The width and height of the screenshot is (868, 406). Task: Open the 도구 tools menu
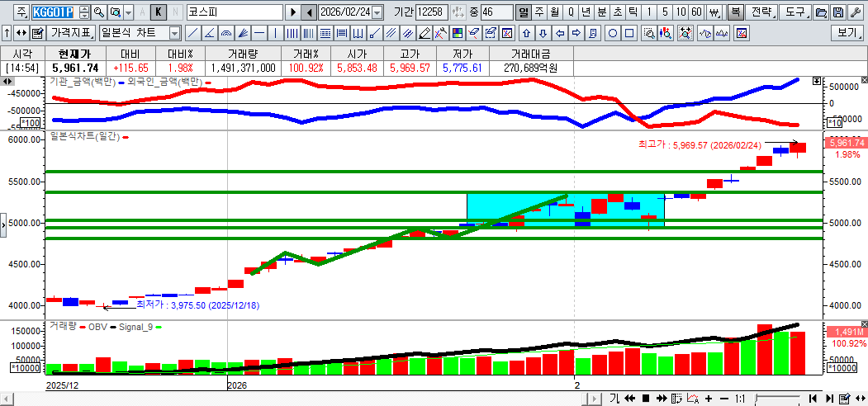click(x=795, y=12)
